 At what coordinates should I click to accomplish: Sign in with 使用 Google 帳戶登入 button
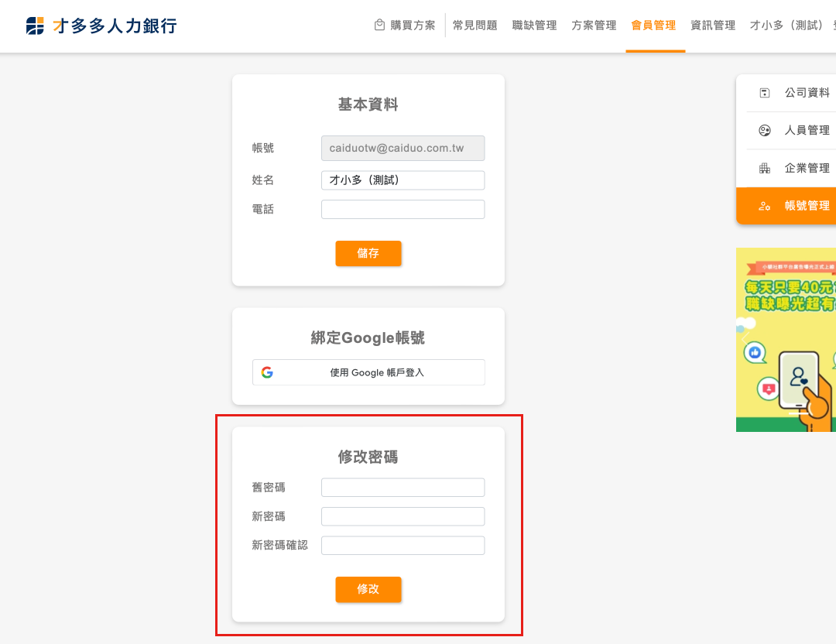coord(368,372)
